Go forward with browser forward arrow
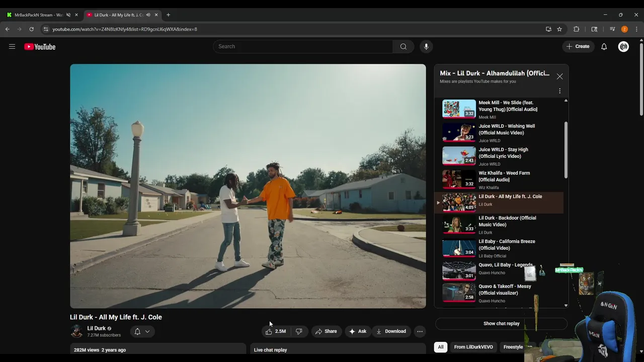The image size is (644, 362). (20, 29)
